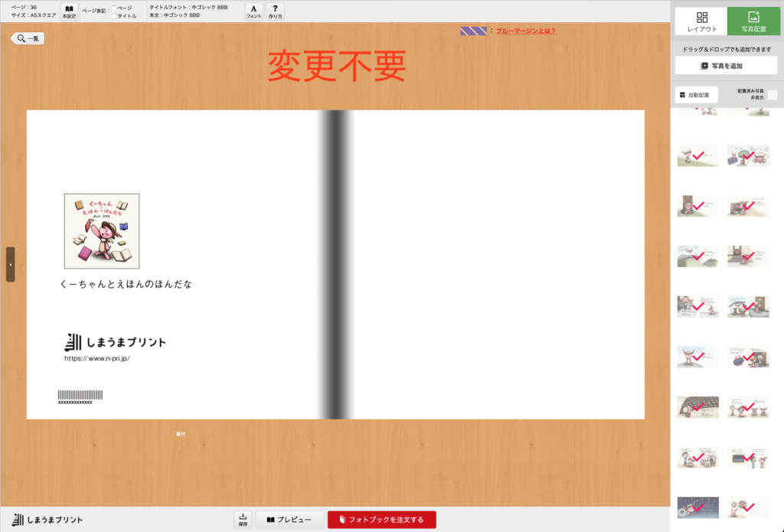The height and width of the screenshot is (532, 784).
Task: Click the フォント font icon
Action: [x=253, y=11]
